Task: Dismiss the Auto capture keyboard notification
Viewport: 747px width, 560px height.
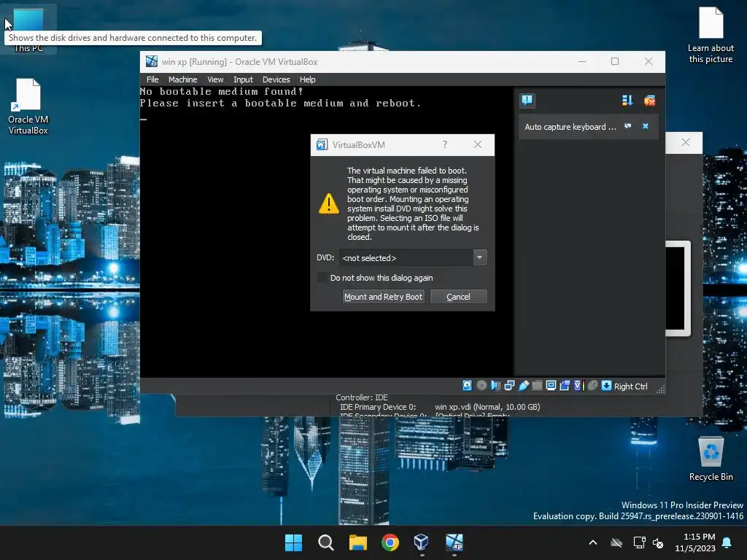Action: pos(646,126)
